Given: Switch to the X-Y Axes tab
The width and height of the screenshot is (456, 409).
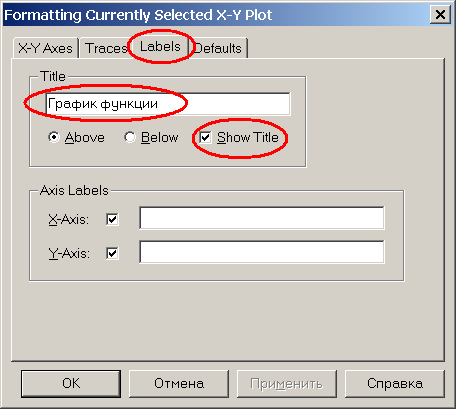Looking at the screenshot, I should pyautogui.click(x=46, y=48).
